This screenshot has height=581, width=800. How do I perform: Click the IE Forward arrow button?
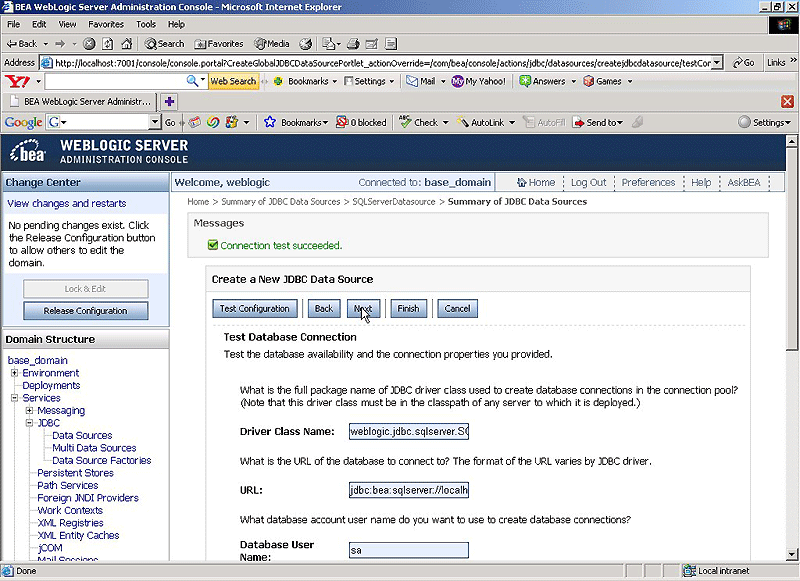pos(60,44)
